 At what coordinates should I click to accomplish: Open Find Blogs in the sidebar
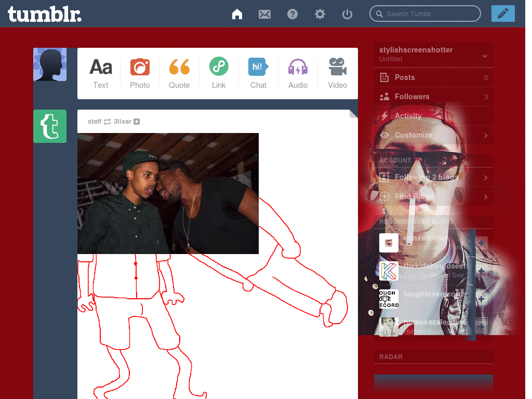click(x=433, y=196)
